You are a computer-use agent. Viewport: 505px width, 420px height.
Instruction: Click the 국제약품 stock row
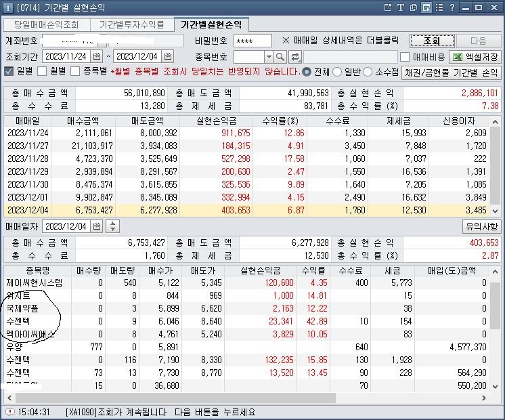pyautogui.click(x=247, y=308)
